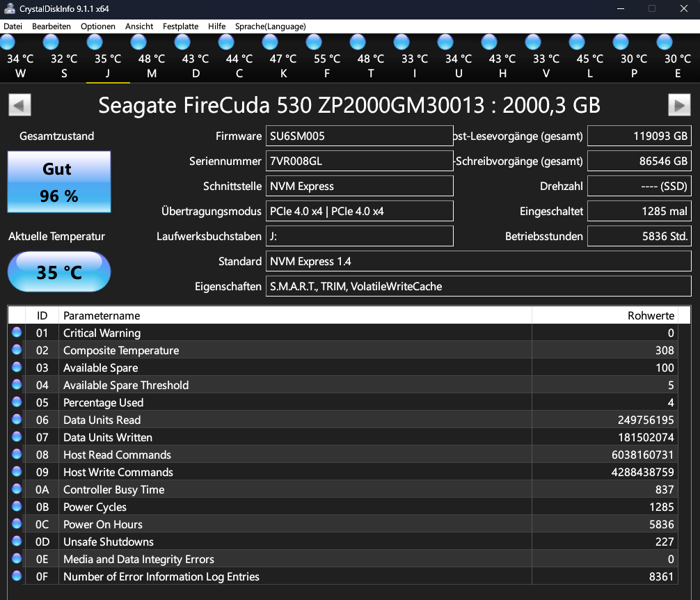Click the Parametername column header
700x600 pixels.
295,315
